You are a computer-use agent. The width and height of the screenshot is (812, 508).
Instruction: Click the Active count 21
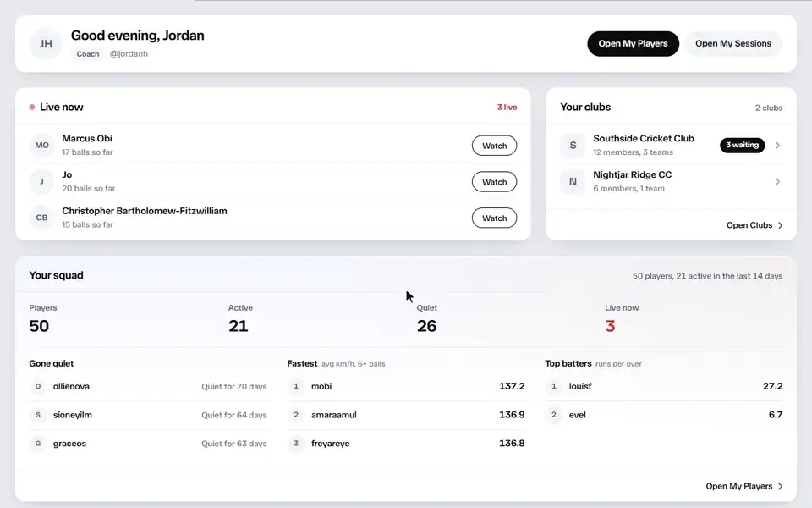coord(239,326)
